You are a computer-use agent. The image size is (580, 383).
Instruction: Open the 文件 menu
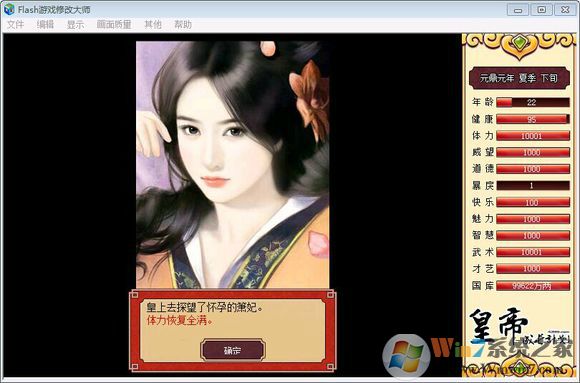(16, 25)
